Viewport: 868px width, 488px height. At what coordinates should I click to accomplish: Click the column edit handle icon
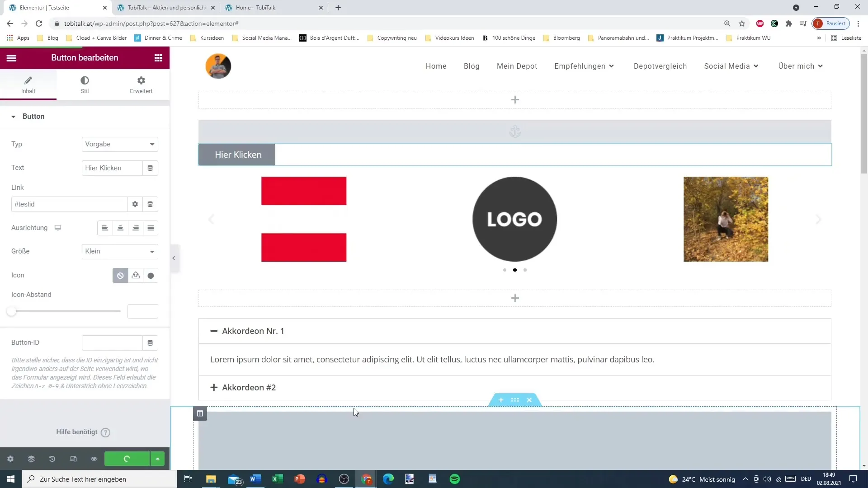200,413
